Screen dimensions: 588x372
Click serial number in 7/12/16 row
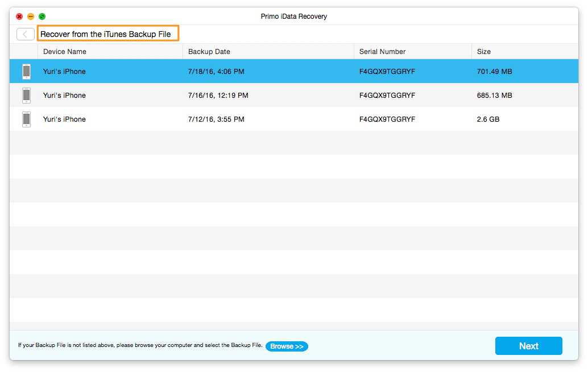click(387, 119)
